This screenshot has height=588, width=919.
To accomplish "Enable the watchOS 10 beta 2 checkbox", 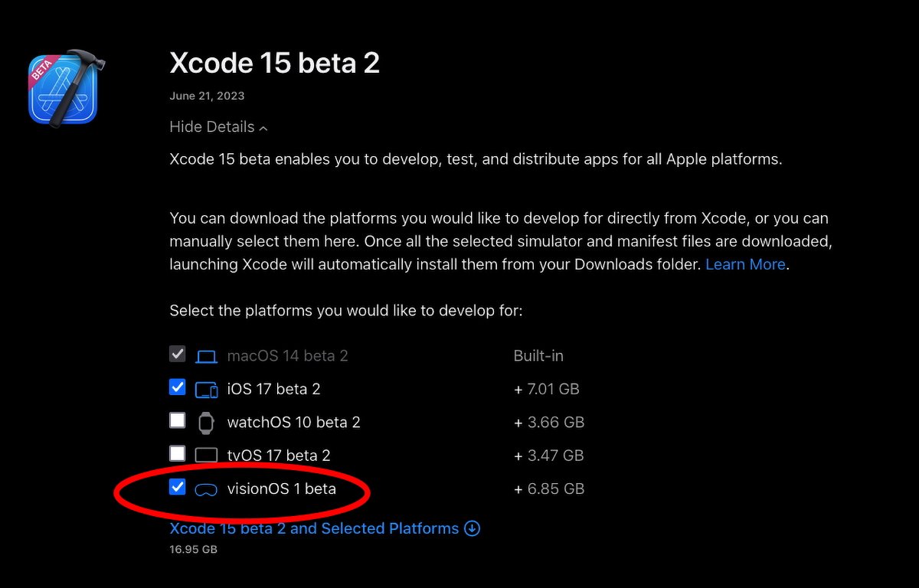I will click(178, 420).
